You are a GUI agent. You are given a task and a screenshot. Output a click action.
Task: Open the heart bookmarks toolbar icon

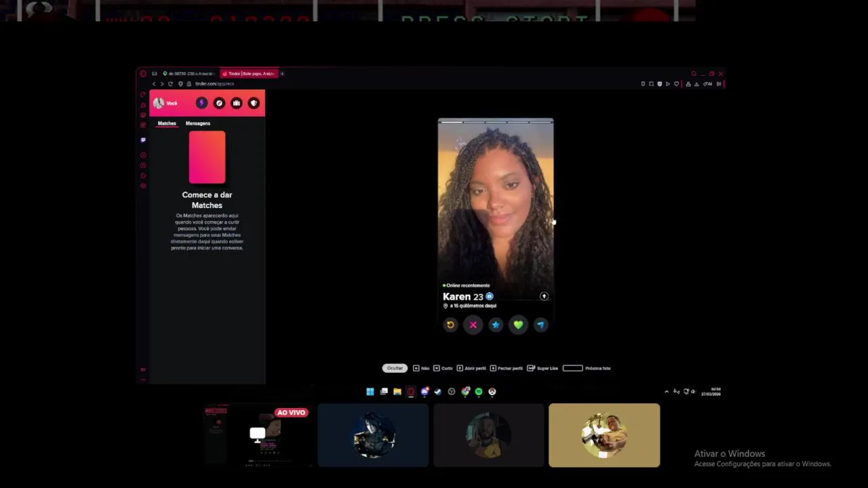tap(676, 84)
